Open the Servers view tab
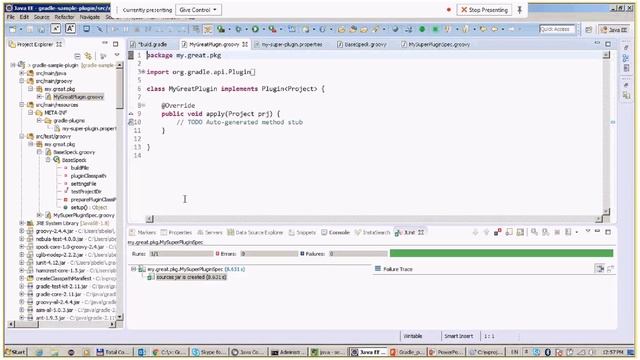Viewport: 640px width, 360px height. [210, 232]
